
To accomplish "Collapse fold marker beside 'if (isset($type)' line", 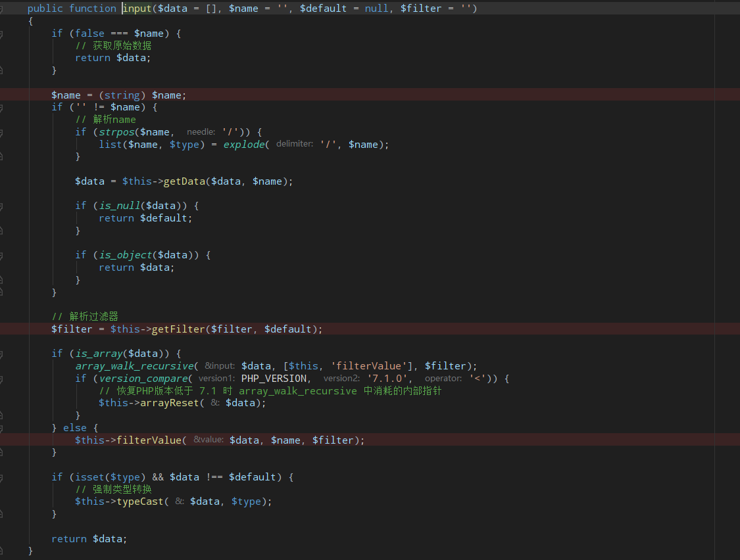I will click(x=1, y=478).
